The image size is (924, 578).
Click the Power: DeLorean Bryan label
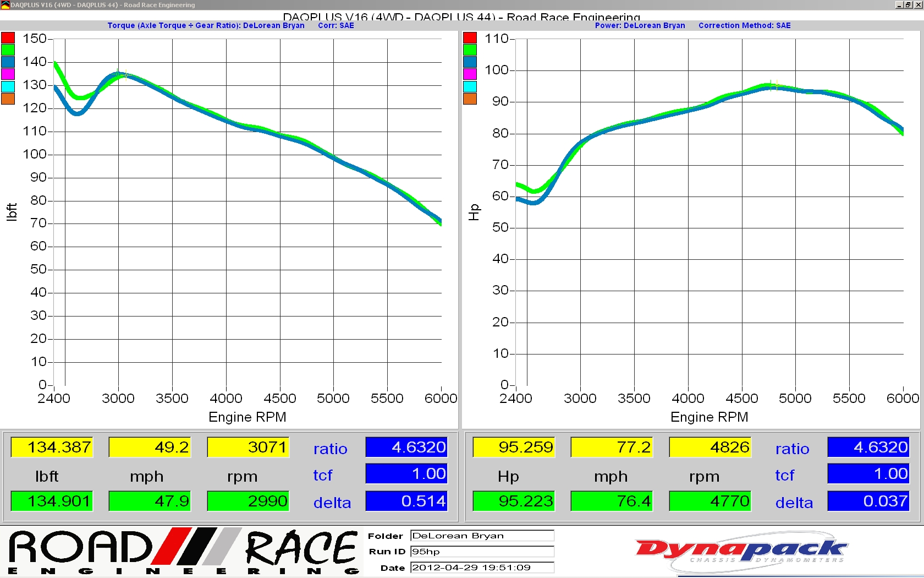coord(640,25)
